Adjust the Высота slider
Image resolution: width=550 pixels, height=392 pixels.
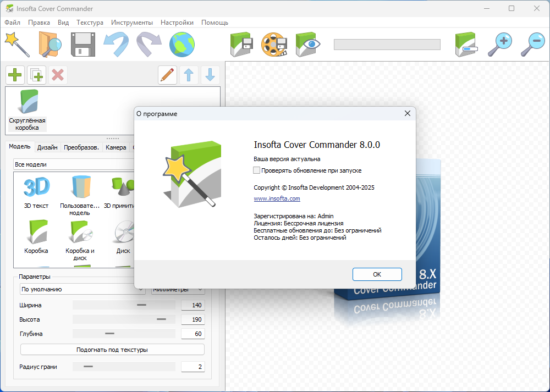124,319
